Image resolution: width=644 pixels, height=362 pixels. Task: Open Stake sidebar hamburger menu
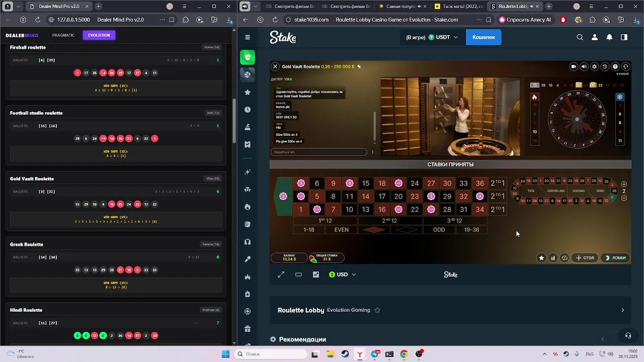point(247,37)
